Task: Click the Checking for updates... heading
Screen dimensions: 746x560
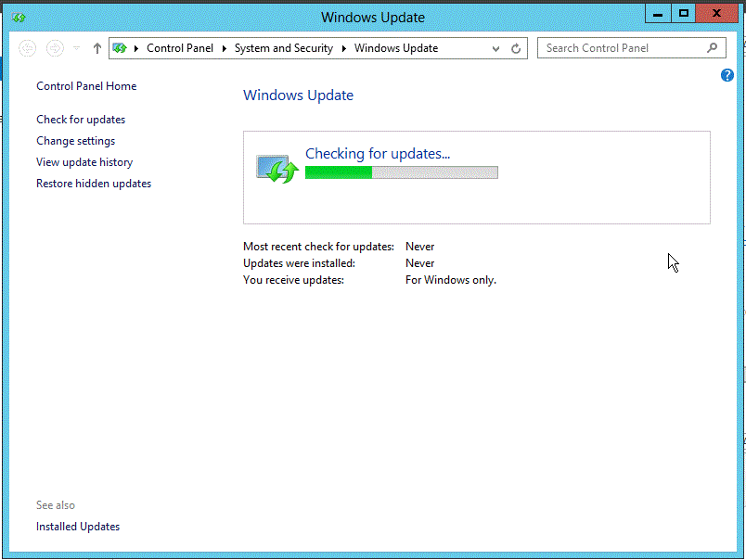Action: tap(378, 154)
